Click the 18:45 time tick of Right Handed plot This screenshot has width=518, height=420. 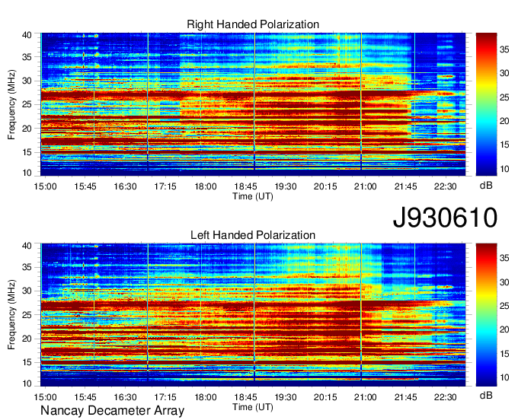[x=246, y=186]
